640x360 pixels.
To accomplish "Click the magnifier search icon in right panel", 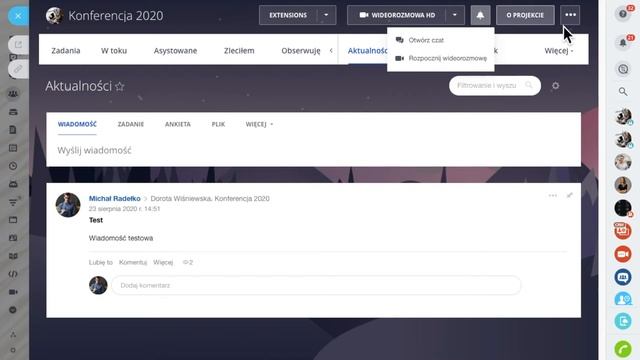I will point(623,91).
